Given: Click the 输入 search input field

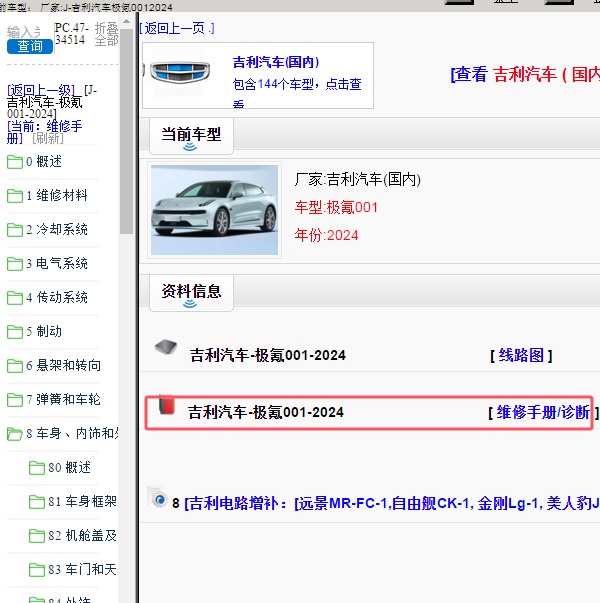Looking at the screenshot, I should pyautogui.click(x=24, y=32).
